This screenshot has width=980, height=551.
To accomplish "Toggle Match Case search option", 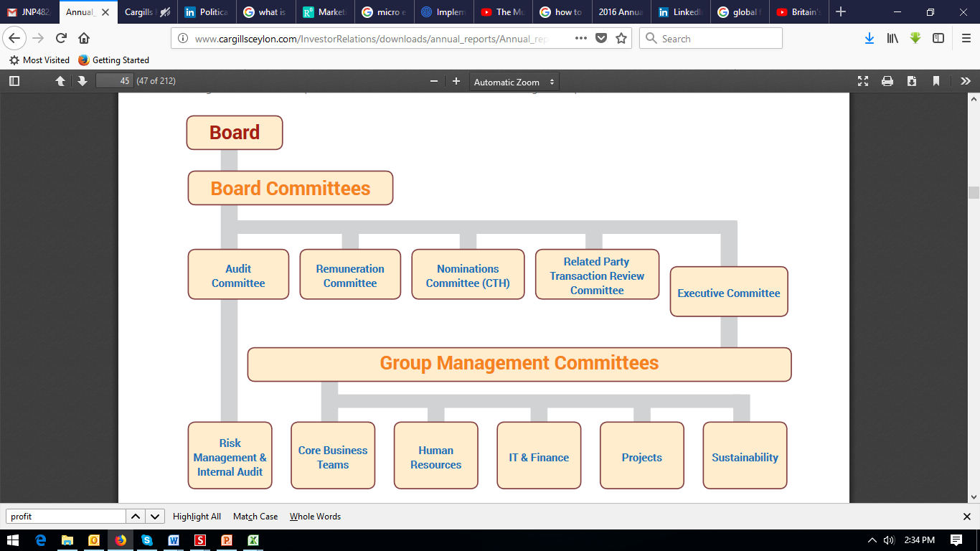I will (x=255, y=517).
